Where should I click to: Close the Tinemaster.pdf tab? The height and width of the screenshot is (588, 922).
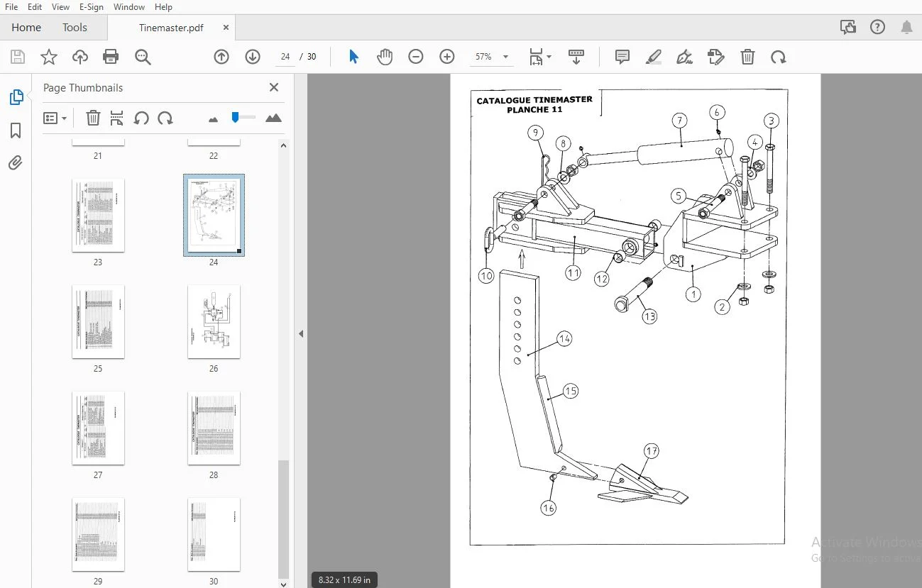226,28
